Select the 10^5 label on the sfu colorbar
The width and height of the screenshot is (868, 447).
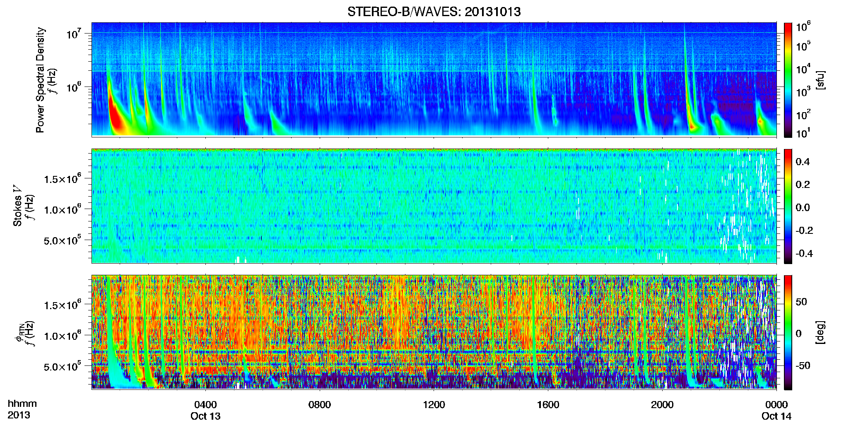[803, 46]
